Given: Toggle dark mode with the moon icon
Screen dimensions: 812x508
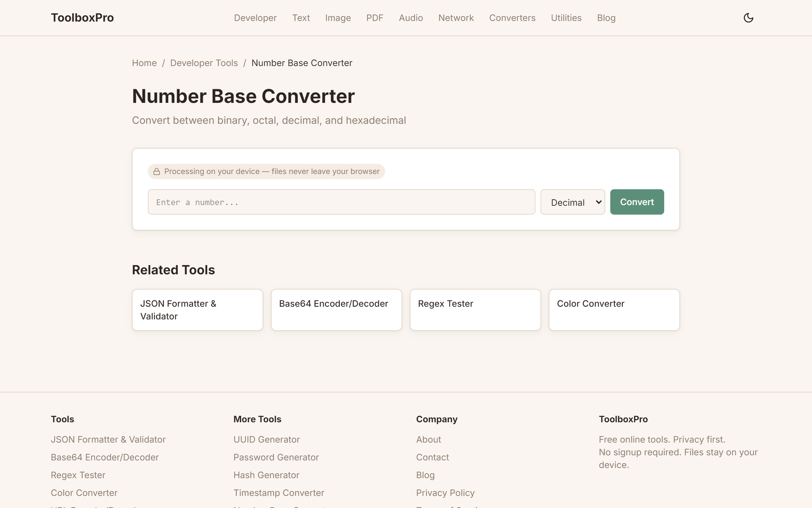Looking at the screenshot, I should click(748, 18).
